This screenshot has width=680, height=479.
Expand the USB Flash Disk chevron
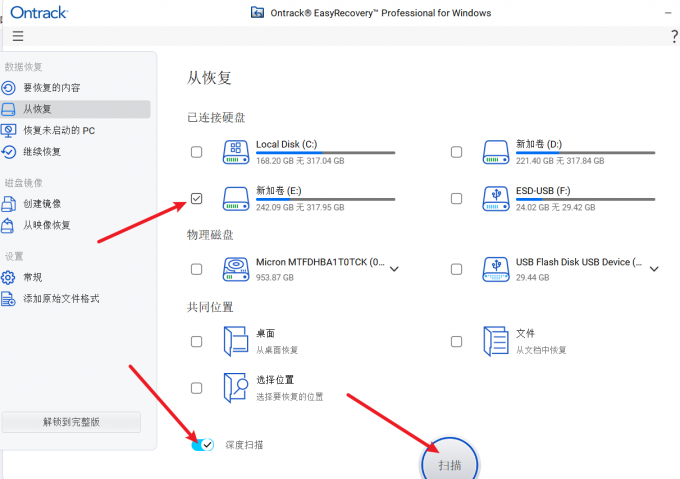coord(654,269)
